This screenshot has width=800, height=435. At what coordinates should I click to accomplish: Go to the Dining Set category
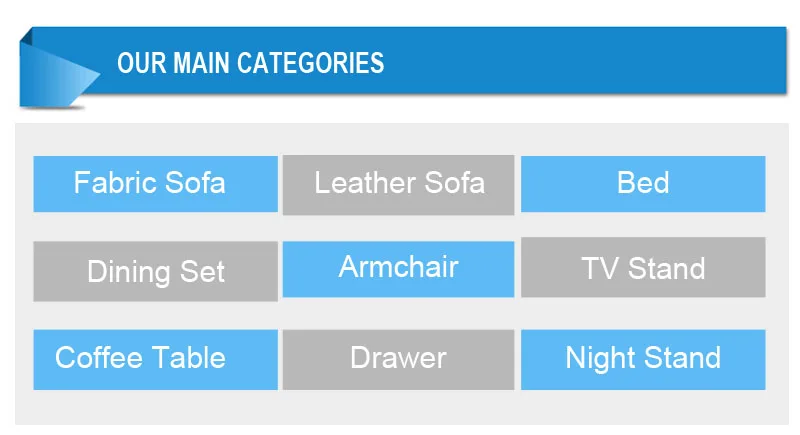click(x=155, y=271)
